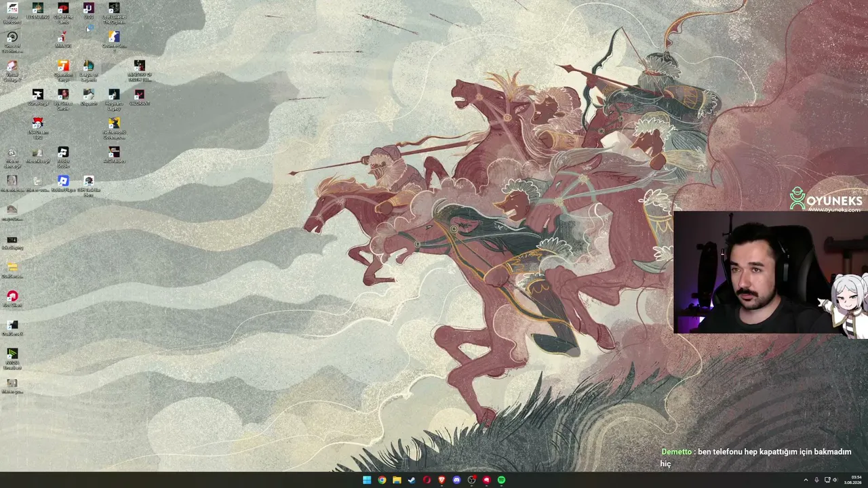Select the TBH Task Bar Hero icon
Viewport: 868px width, 488px height.
point(88,186)
